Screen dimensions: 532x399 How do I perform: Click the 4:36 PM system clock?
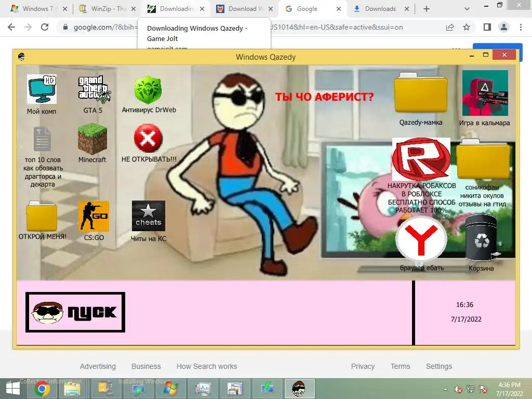pyautogui.click(x=509, y=385)
